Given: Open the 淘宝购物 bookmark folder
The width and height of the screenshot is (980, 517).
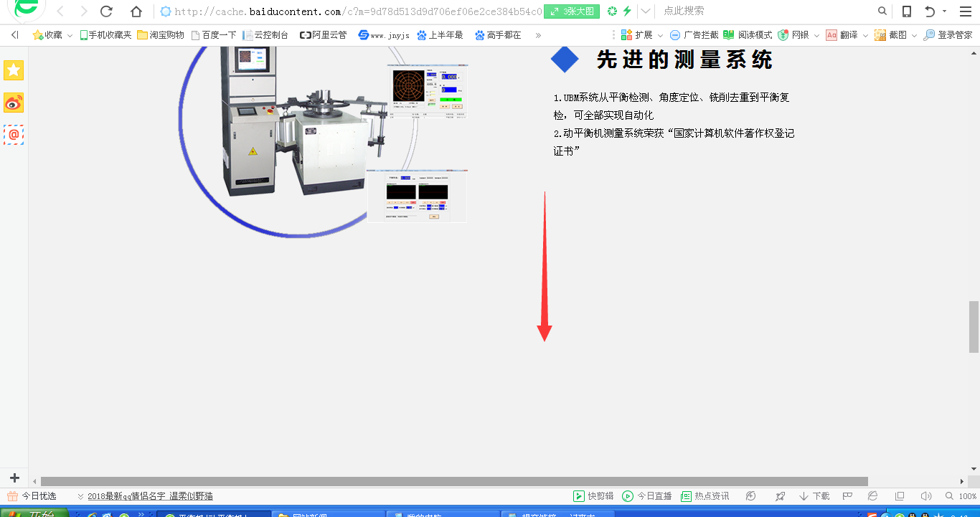Looking at the screenshot, I should coord(161,34).
